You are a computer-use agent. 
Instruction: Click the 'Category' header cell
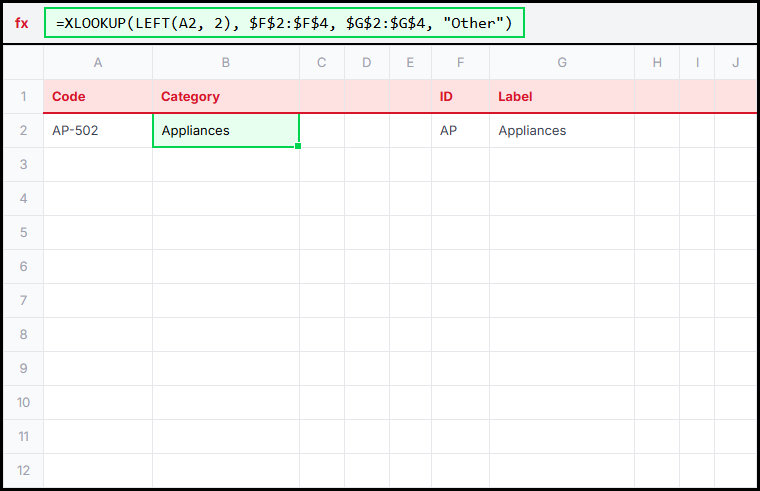pos(226,96)
